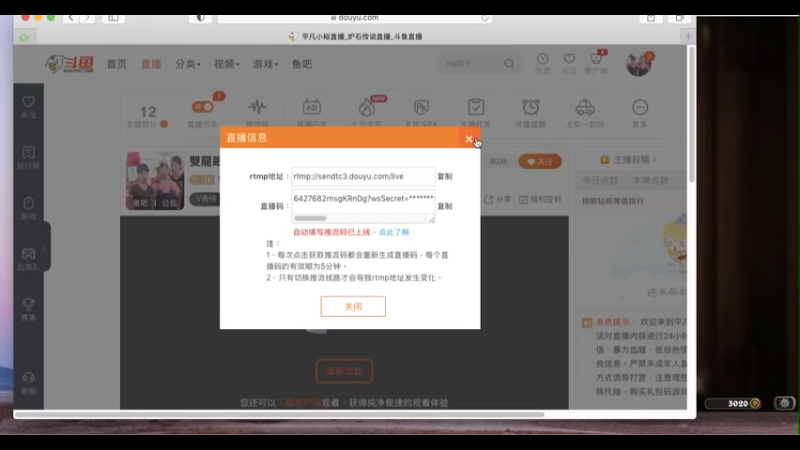
Task: Switch to the 今日贡献 tab
Action: click(x=600, y=181)
